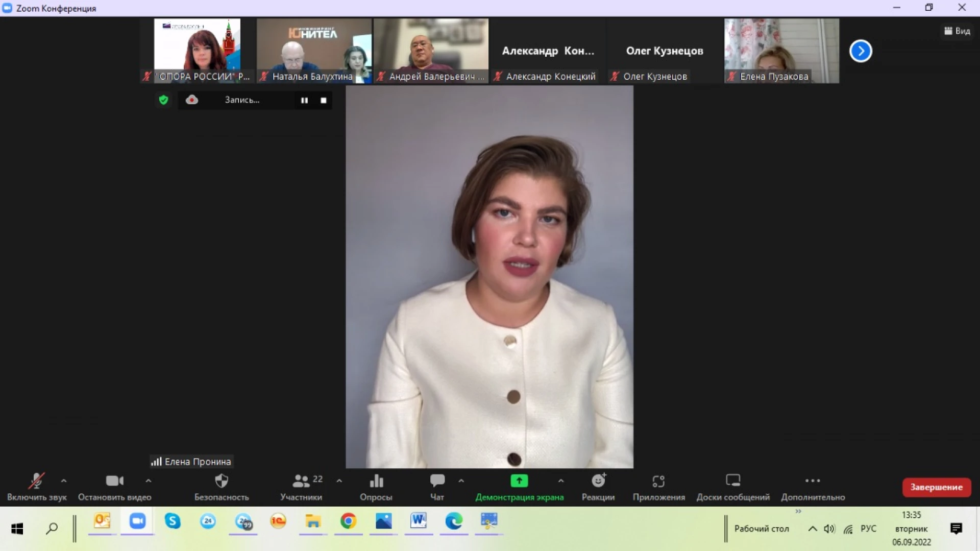
Task: Show hidden tray icons arrow
Action: coord(812,529)
